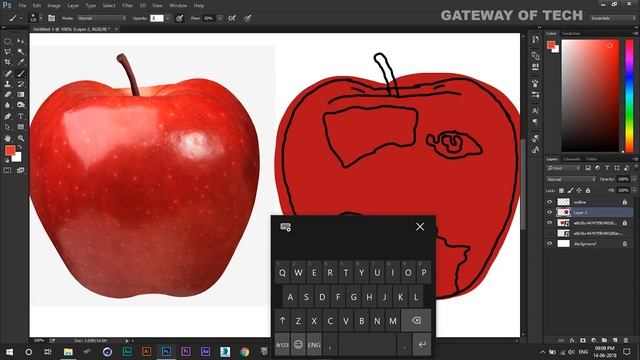Open Chrome from the taskbar
Screen dimensions: 640x360
244,352
